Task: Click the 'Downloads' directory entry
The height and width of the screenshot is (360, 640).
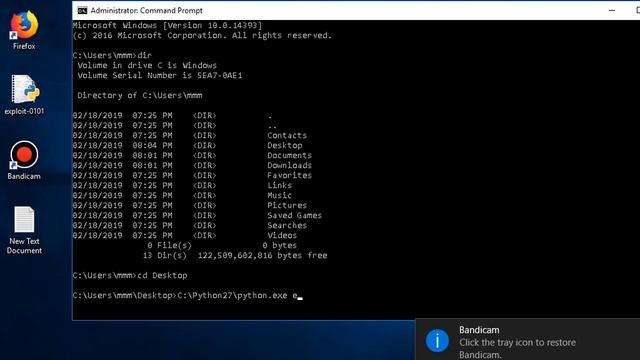Action: pos(289,165)
